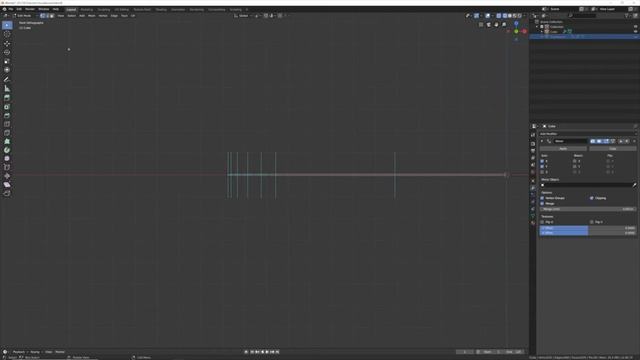640x360 pixels.
Task: Select the Scale tool
Action: (x=7, y=61)
